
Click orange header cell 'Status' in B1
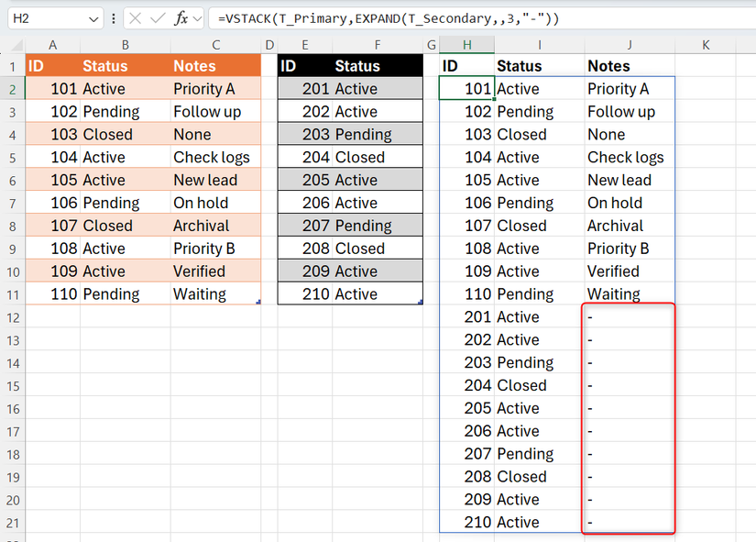[125, 66]
